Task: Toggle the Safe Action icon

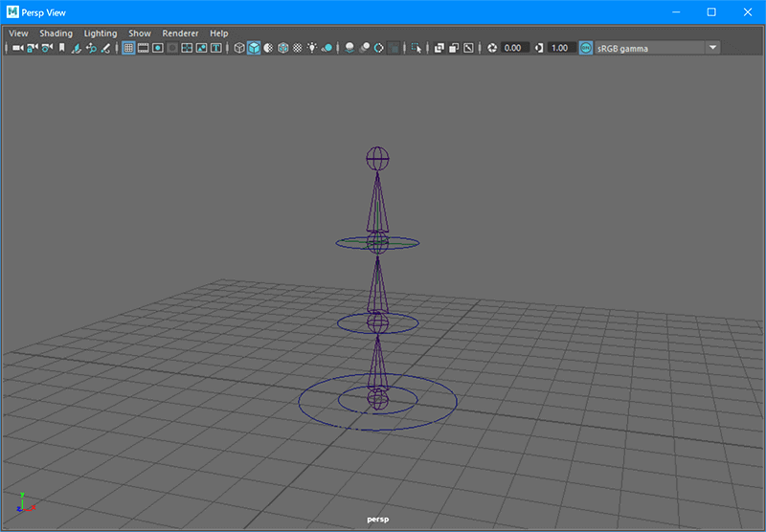Action: coord(201,48)
